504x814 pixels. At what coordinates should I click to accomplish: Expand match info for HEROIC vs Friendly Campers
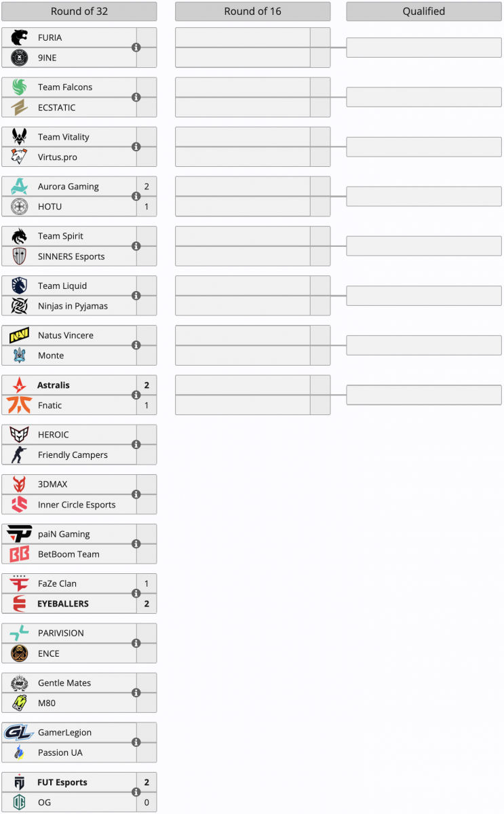[x=136, y=444]
